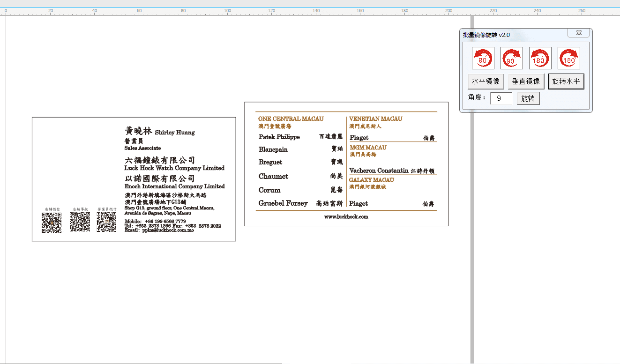Select the ONE CENTRAL MACAU heading
The height and width of the screenshot is (364, 620).
pyautogui.click(x=291, y=119)
